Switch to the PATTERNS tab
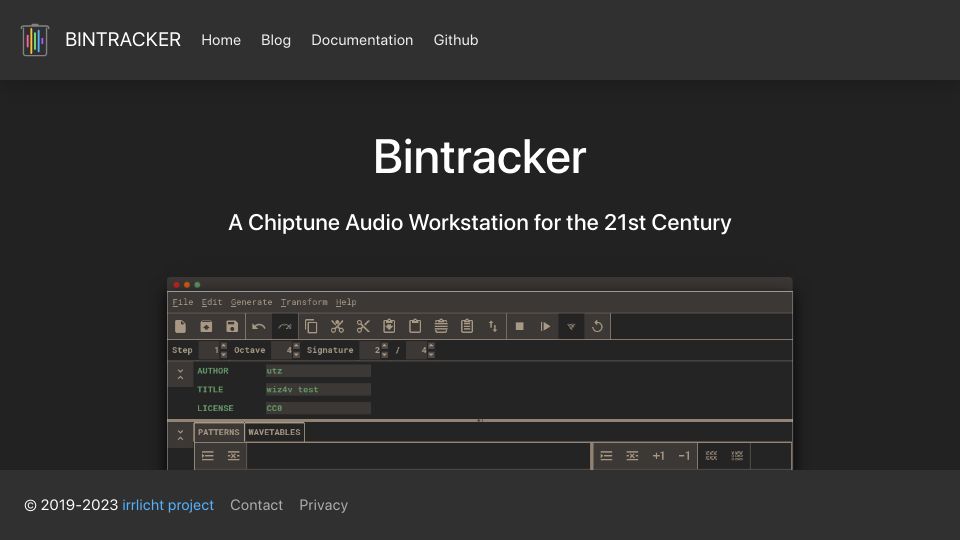Viewport: 960px width, 540px height. (x=219, y=432)
